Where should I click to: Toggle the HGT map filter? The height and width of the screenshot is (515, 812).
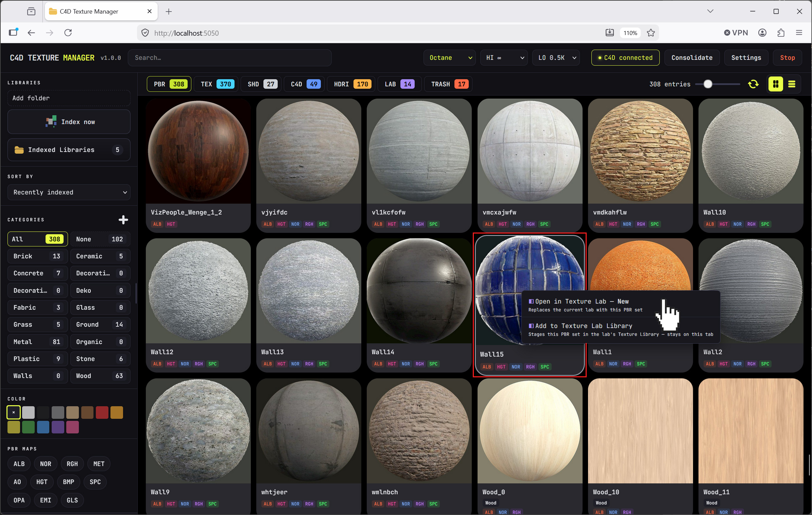pos(42,482)
